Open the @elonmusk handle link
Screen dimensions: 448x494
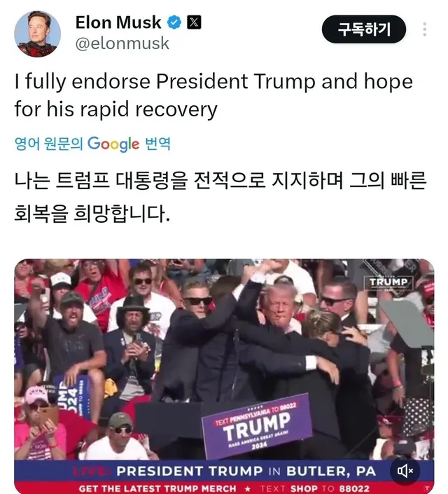point(122,43)
